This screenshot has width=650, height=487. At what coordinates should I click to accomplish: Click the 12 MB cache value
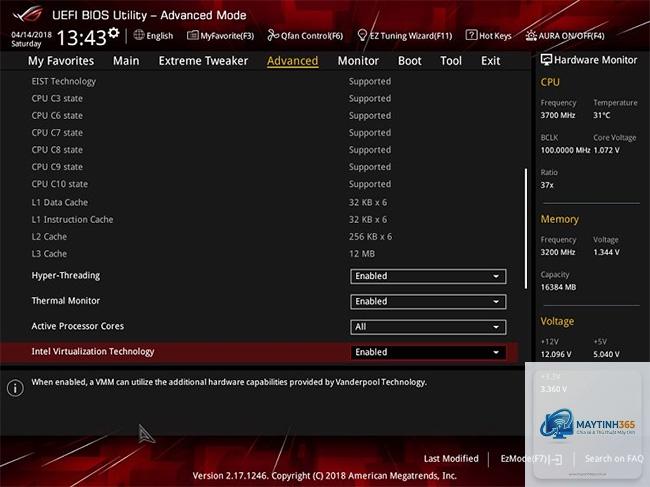click(362, 254)
